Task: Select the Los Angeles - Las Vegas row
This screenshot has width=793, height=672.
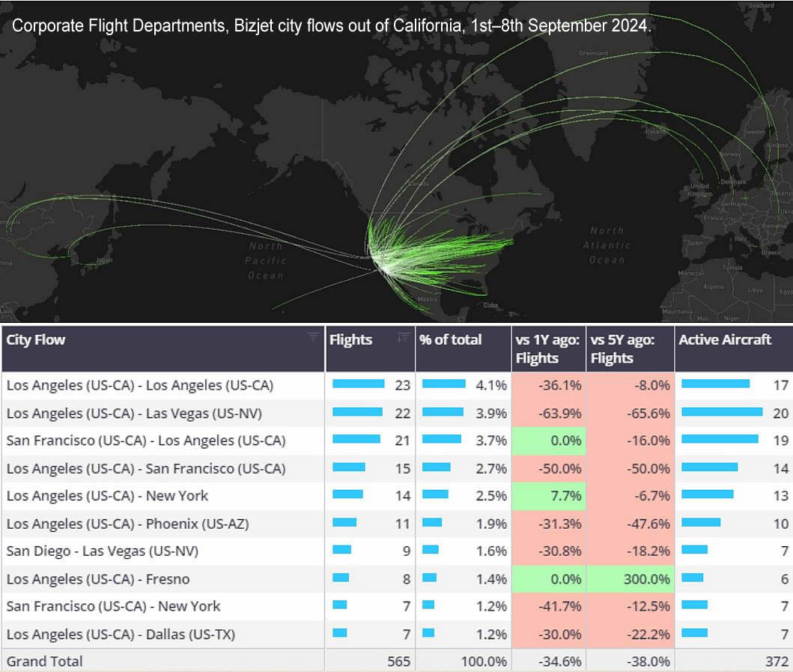Action: coord(134,414)
